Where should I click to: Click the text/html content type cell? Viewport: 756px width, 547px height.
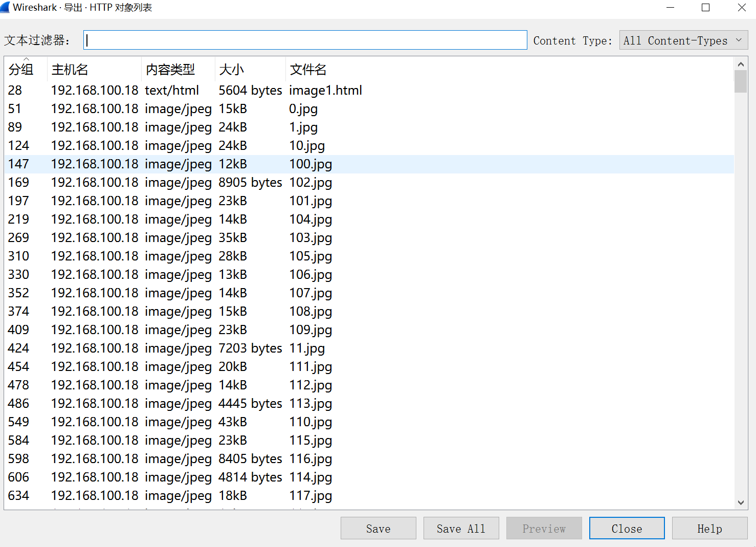[172, 90]
